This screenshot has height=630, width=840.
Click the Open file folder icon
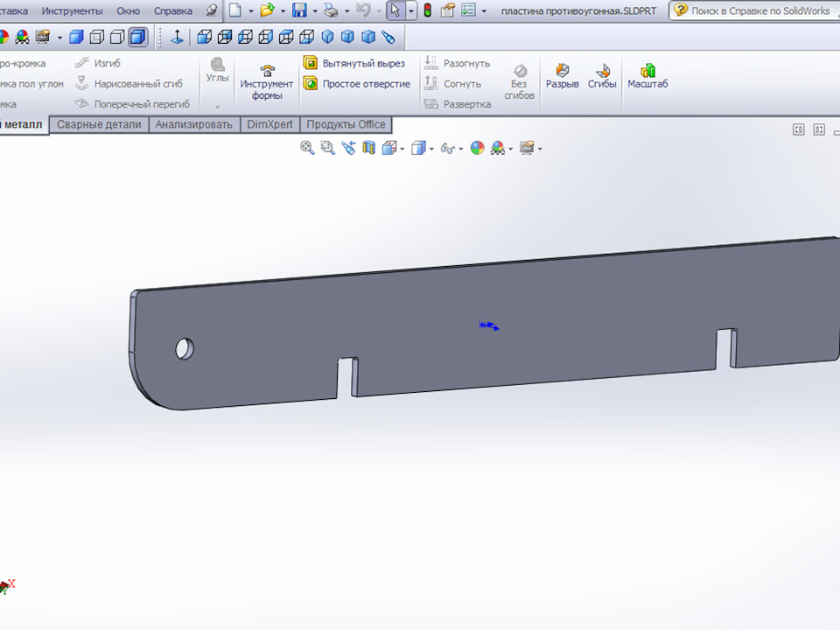(268, 10)
